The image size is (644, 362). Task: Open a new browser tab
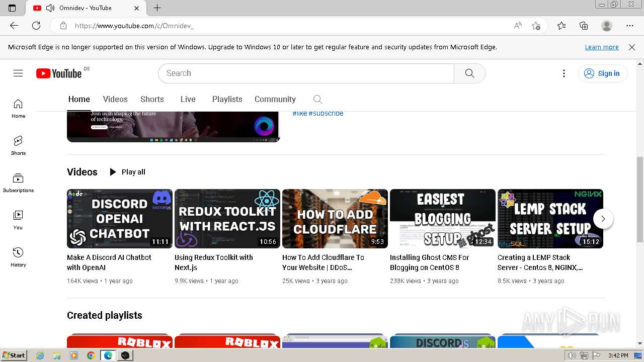coord(157,8)
